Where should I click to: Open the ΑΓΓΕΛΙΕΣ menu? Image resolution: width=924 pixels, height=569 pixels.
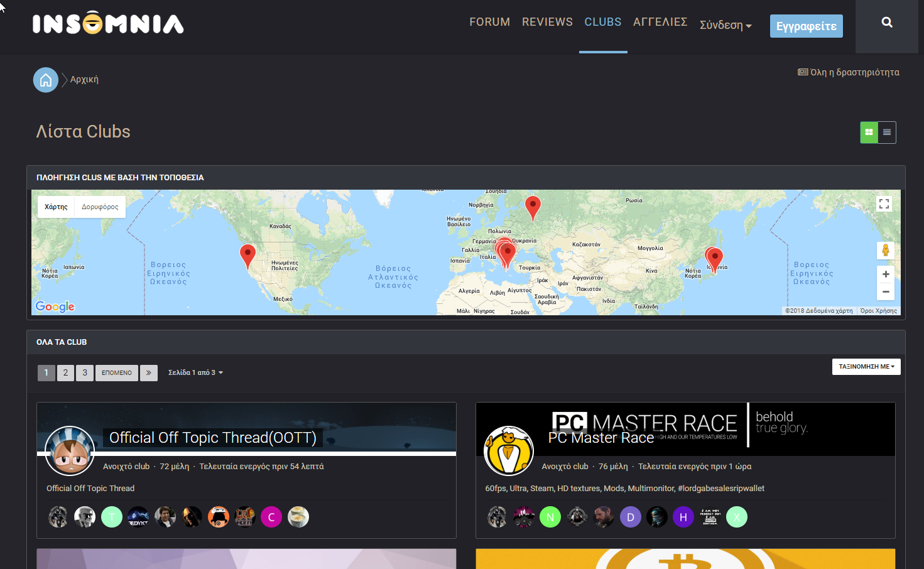pos(660,22)
